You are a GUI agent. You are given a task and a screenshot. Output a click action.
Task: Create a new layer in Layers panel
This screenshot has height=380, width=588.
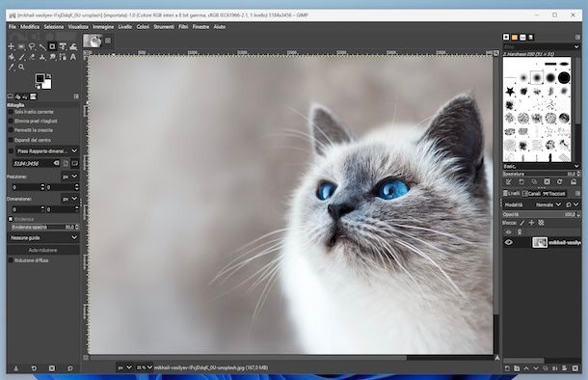tap(507, 368)
